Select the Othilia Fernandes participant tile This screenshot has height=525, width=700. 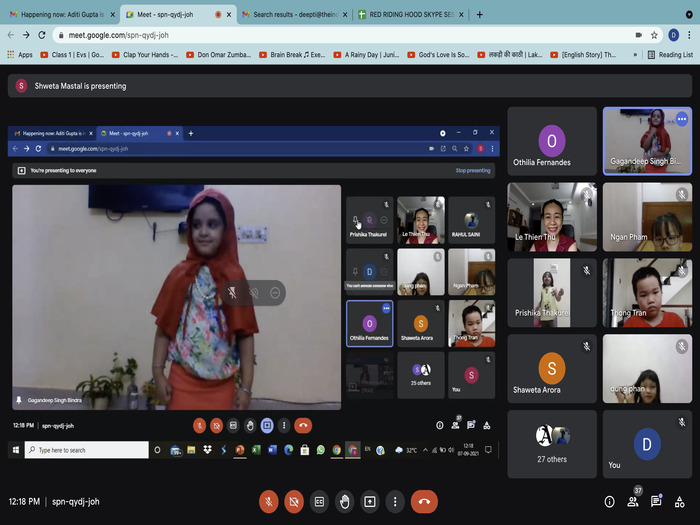click(552, 141)
